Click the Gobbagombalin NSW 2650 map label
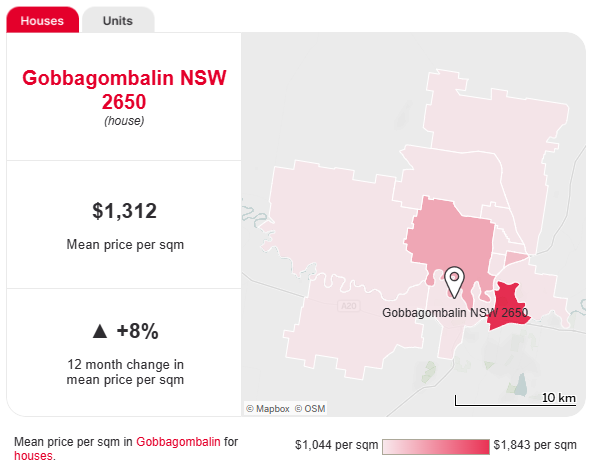 (x=455, y=313)
